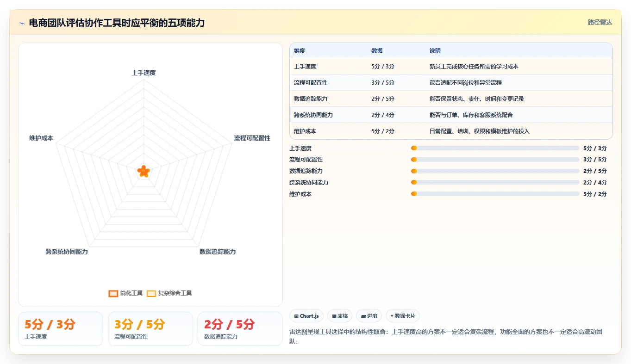Click the 5分 / 3分 table cell for 上手速度

pos(383,67)
